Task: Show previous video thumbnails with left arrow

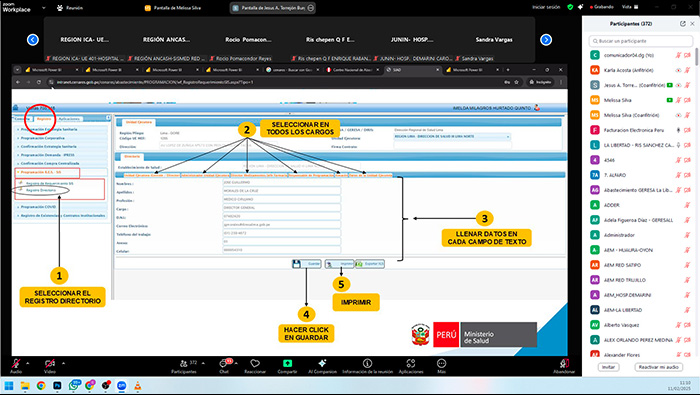Action: click(33, 40)
